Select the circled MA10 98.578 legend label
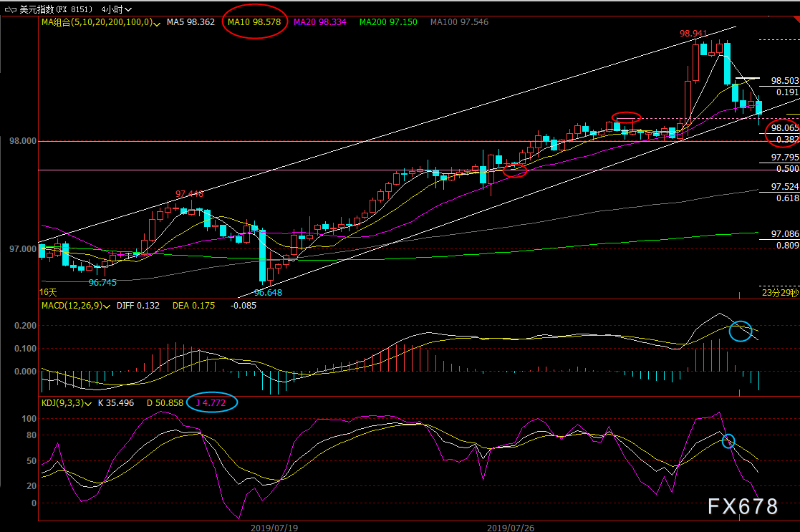 pos(254,22)
